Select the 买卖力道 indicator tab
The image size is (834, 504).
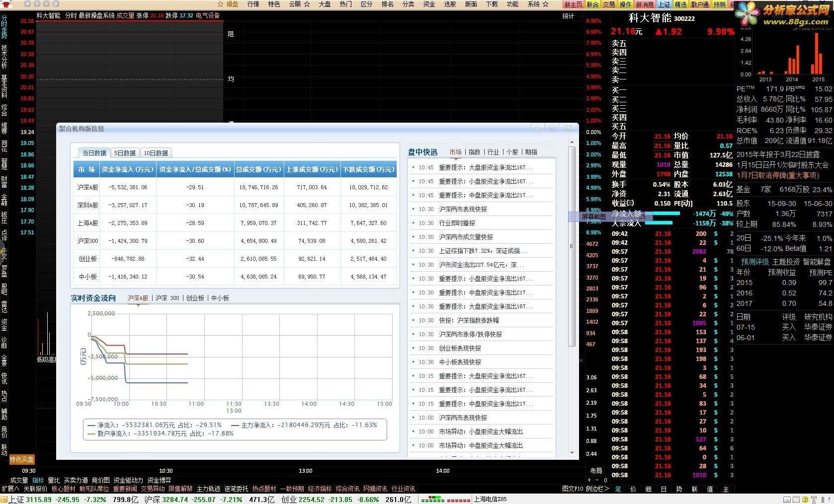click(76, 480)
